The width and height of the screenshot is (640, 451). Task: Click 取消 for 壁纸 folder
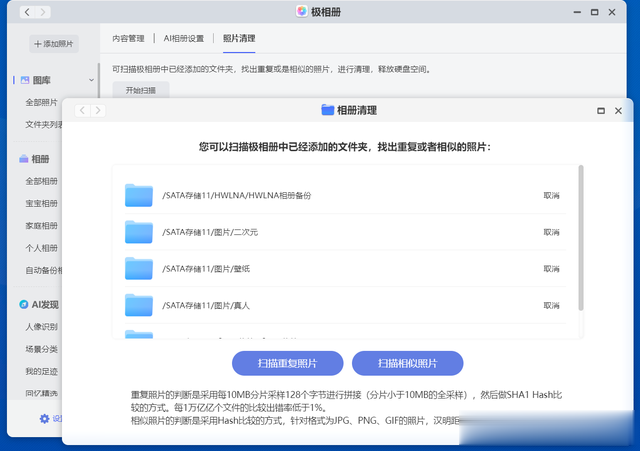551,269
